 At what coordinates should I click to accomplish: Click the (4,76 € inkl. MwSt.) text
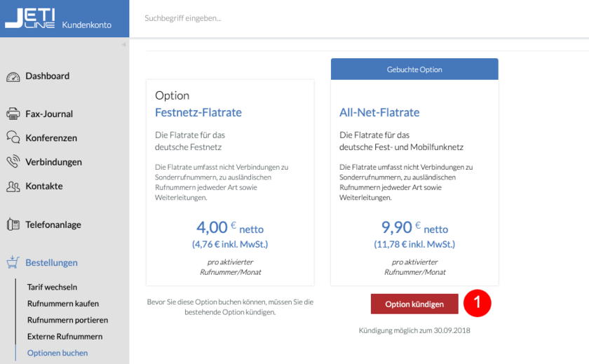[x=230, y=245]
